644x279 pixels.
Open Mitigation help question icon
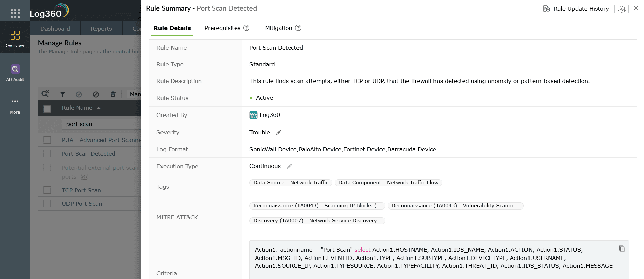pos(298,28)
